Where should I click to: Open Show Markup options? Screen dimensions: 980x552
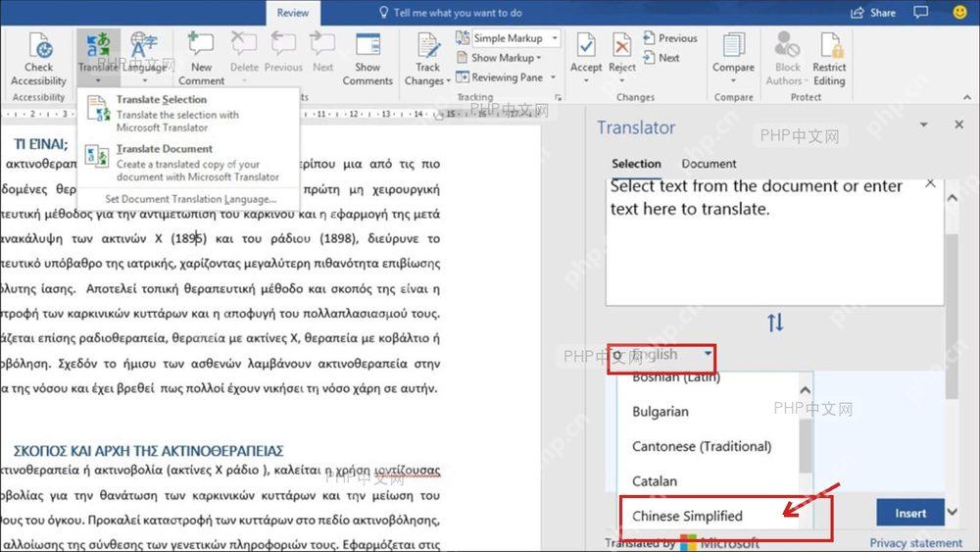[499, 58]
